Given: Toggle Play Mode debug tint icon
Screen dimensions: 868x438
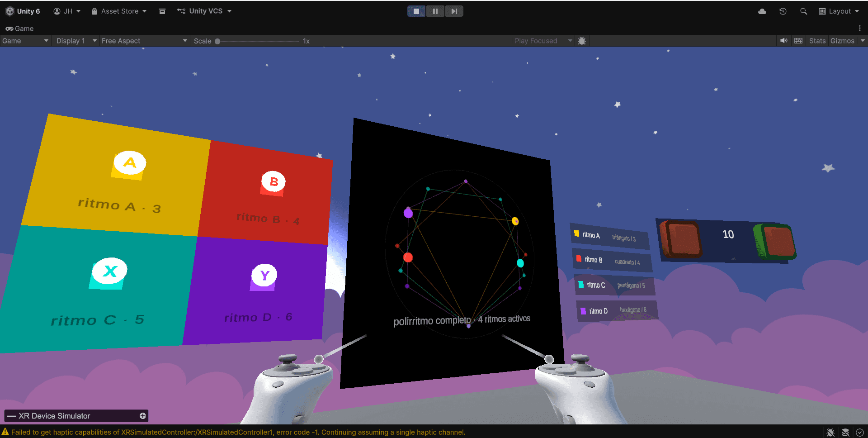Looking at the screenshot, I should coord(582,41).
